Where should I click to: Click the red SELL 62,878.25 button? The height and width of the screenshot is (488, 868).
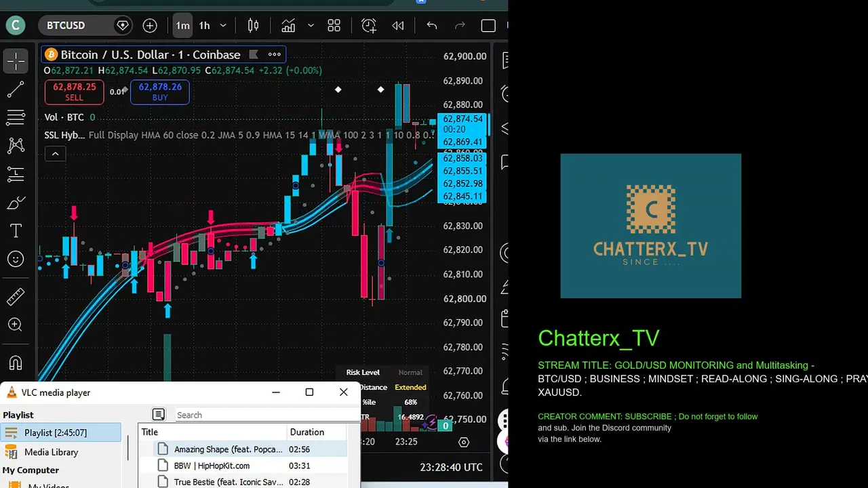[x=75, y=92]
